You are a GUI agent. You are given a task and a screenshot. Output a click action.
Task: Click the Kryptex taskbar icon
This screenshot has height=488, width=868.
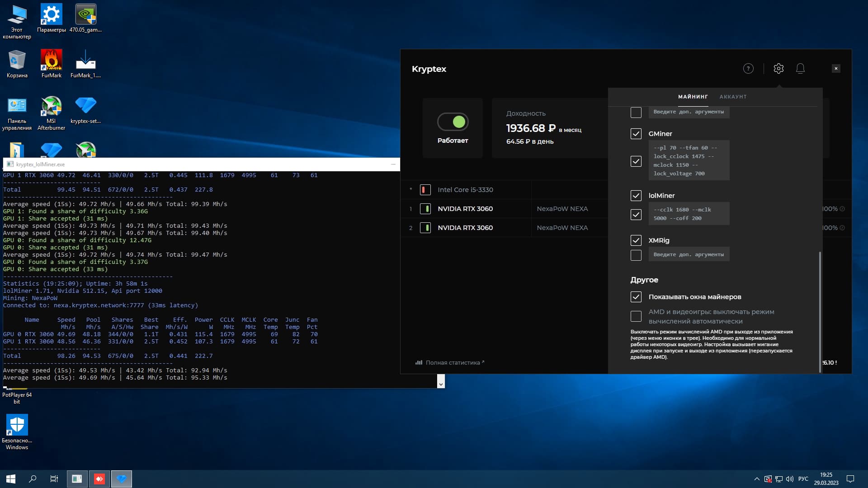click(x=122, y=479)
